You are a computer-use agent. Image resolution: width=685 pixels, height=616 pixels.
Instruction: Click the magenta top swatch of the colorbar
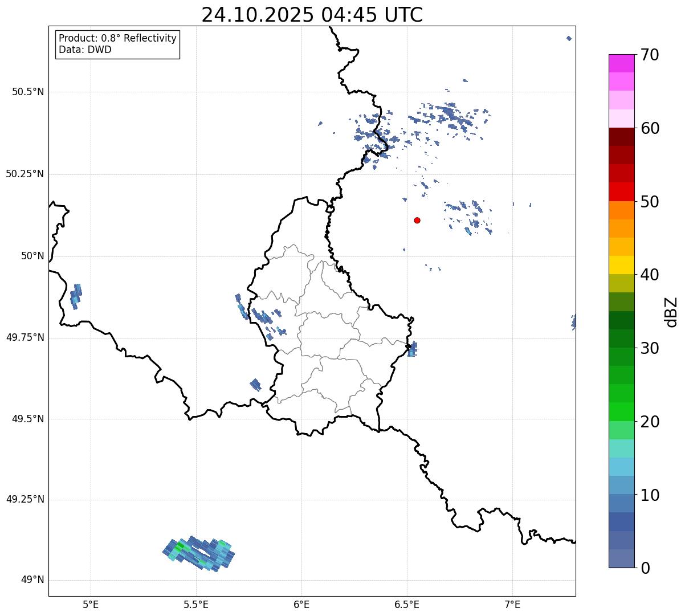coord(621,63)
